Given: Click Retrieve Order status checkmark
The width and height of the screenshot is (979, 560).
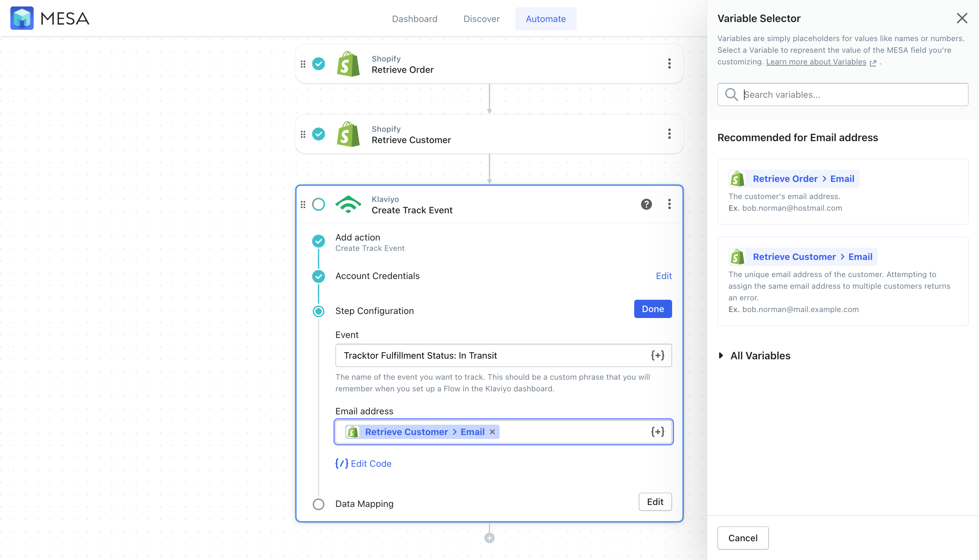Looking at the screenshot, I should [x=319, y=64].
